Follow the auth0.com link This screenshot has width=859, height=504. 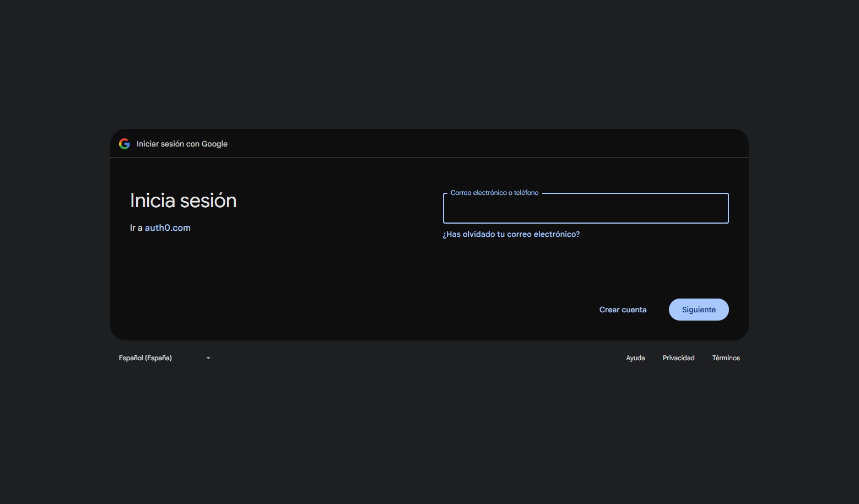[x=168, y=228]
